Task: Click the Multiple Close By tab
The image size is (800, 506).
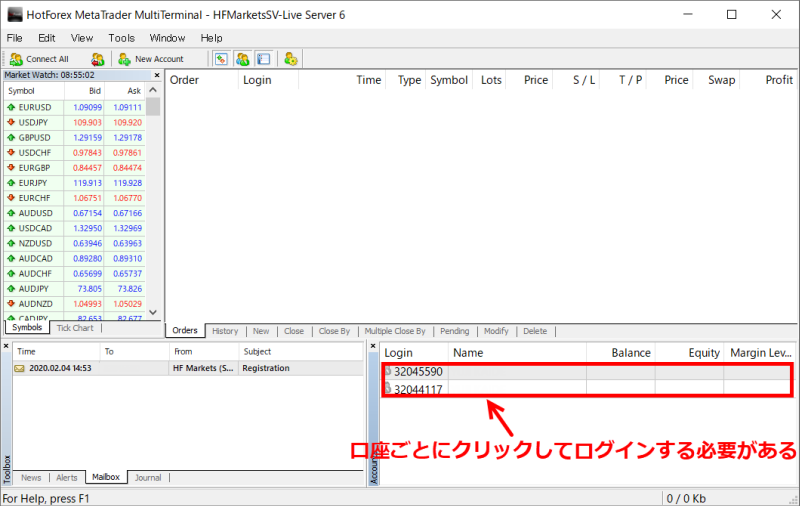Action: point(395,331)
